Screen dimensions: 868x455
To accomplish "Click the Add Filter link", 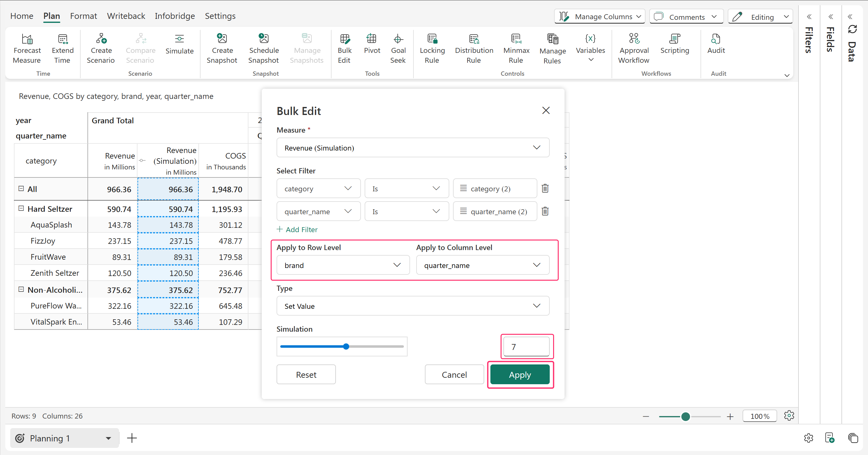I will [297, 230].
